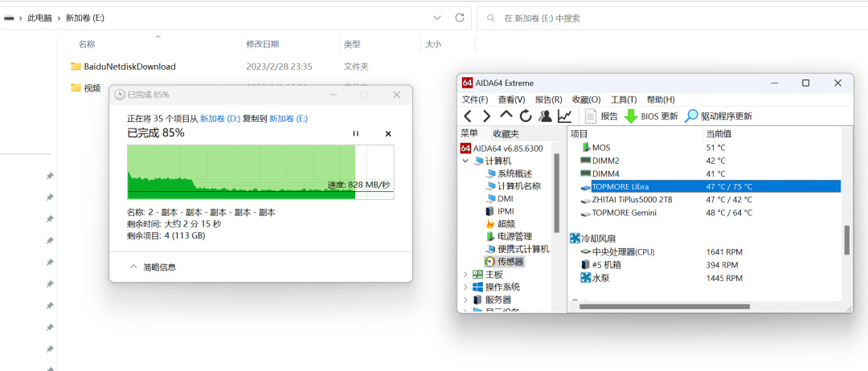
Task: Refresh the Explorer folder view
Action: point(459,18)
